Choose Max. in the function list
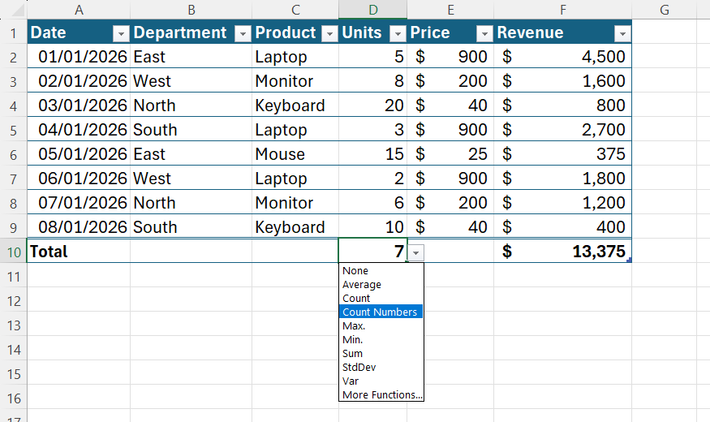710x422 pixels. click(x=381, y=326)
